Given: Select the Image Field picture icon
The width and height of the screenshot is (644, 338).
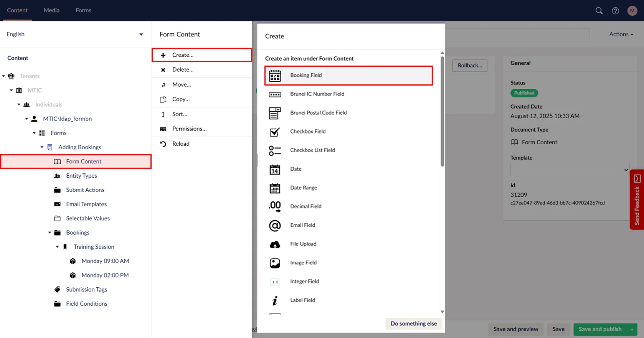Looking at the screenshot, I should (275, 263).
